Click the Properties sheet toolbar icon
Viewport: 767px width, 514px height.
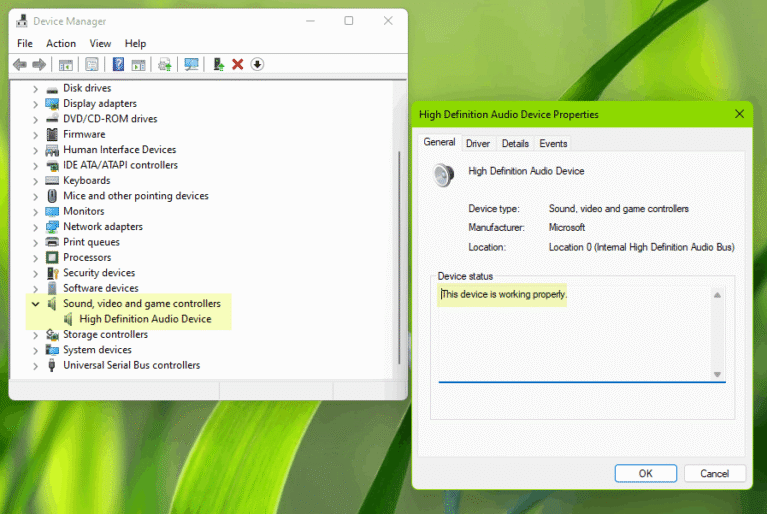(x=92, y=65)
